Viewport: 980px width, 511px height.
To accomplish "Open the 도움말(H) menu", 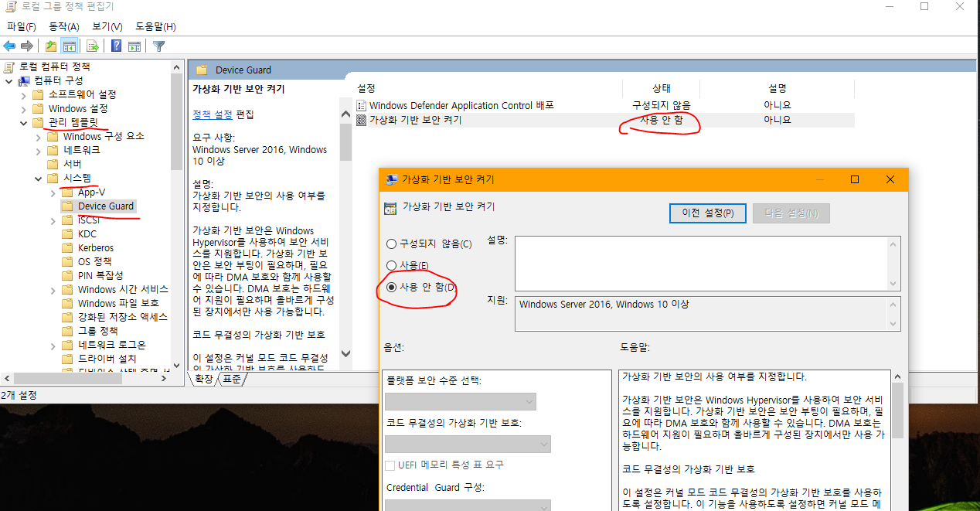I will click(x=156, y=26).
